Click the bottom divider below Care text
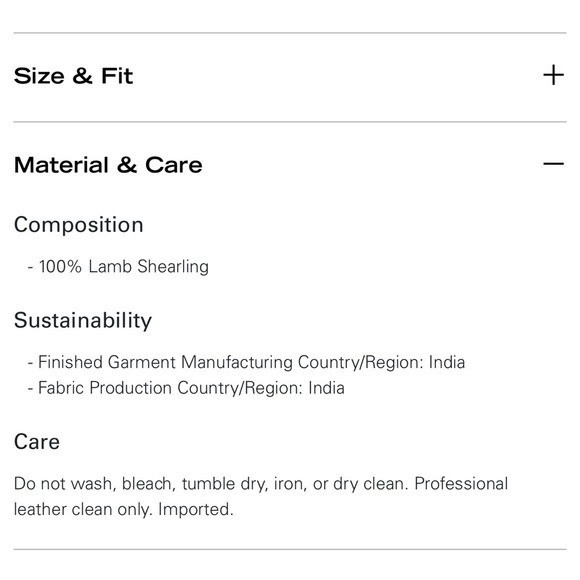The width and height of the screenshot is (580, 580). coord(290,549)
